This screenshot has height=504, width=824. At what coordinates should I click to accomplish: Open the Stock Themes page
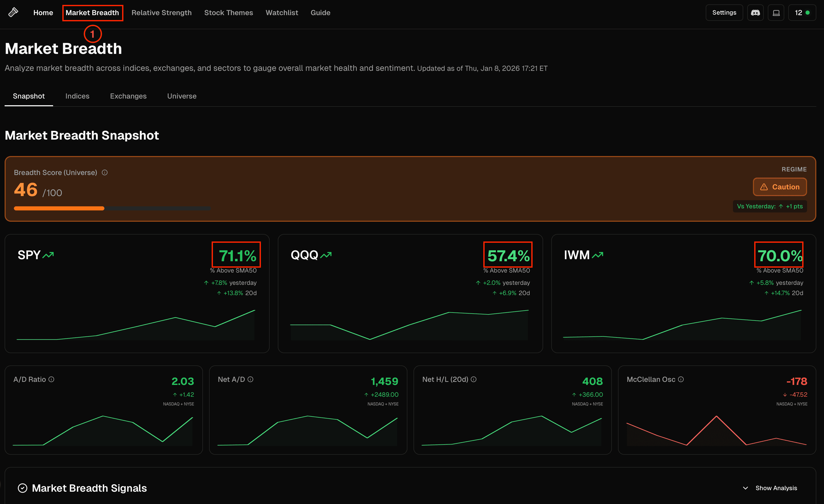pyautogui.click(x=229, y=12)
